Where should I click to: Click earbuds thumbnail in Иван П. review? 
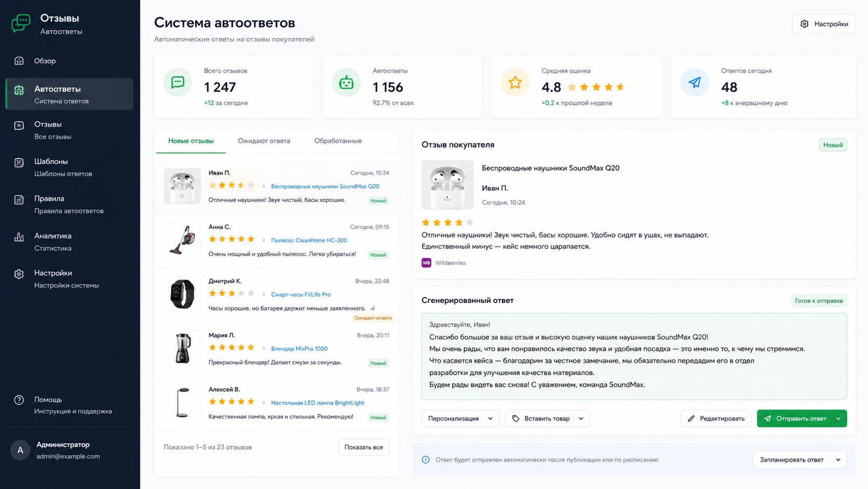182,186
